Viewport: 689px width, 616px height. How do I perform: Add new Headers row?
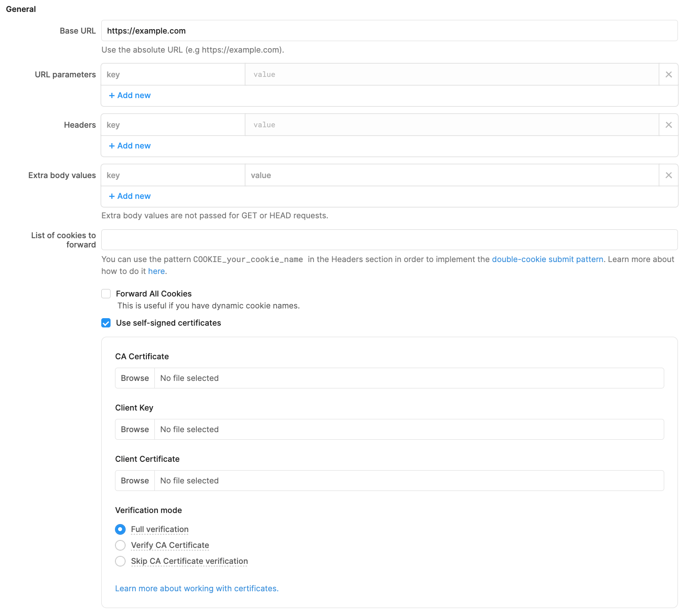[x=130, y=146]
